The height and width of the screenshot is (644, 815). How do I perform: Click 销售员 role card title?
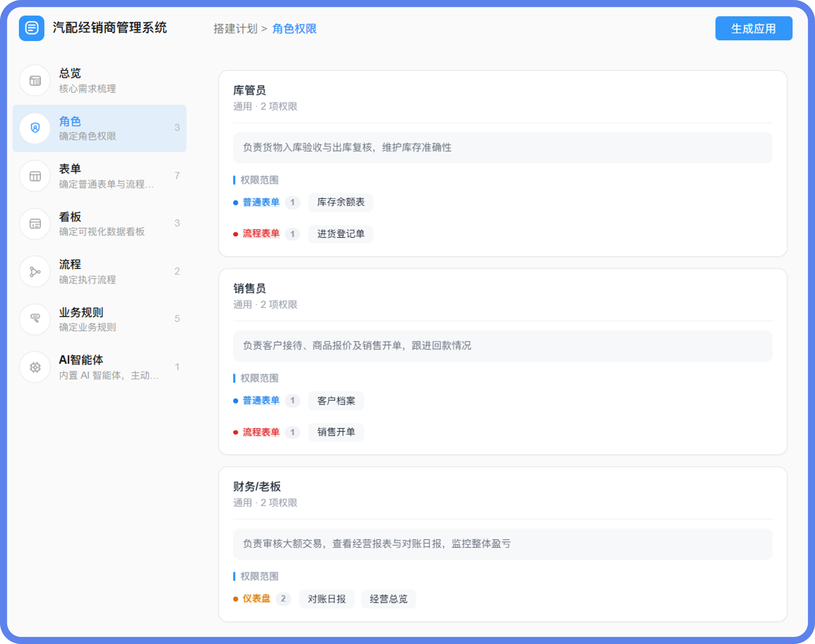point(250,288)
